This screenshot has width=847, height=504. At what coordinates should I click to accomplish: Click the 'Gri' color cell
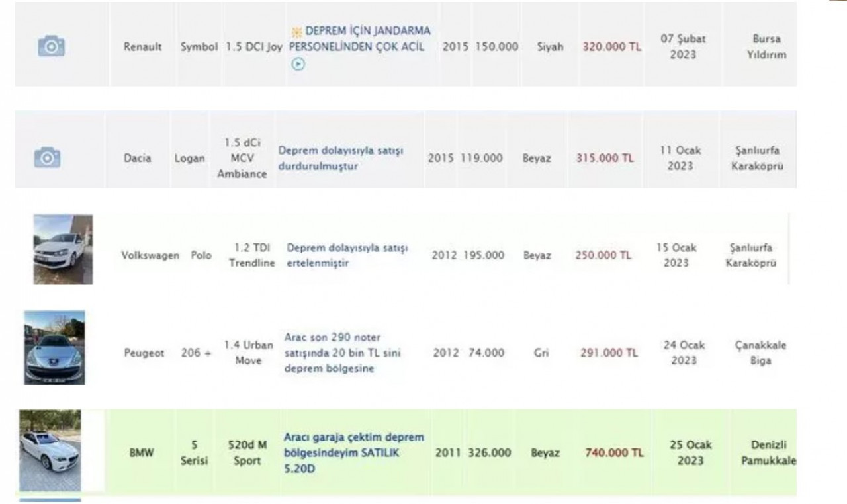point(543,353)
